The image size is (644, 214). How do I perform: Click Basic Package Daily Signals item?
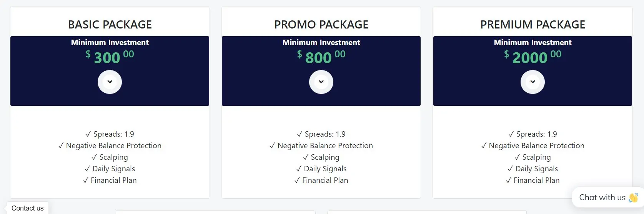click(x=110, y=169)
